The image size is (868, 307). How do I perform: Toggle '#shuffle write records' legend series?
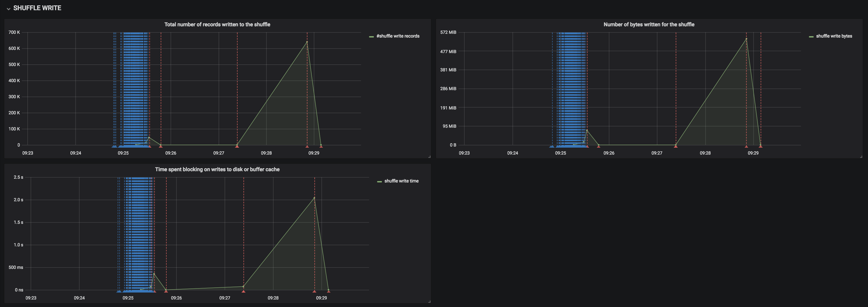coord(398,36)
